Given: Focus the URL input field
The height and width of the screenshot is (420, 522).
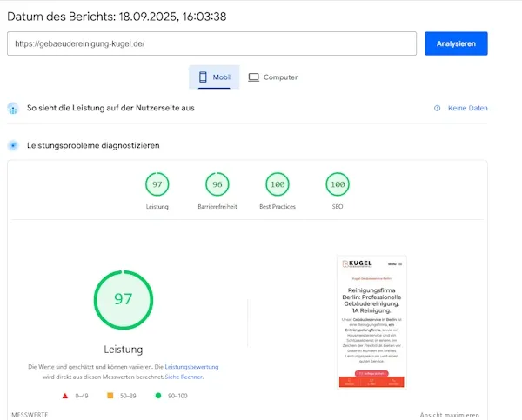Looking at the screenshot, I should 211,43.
